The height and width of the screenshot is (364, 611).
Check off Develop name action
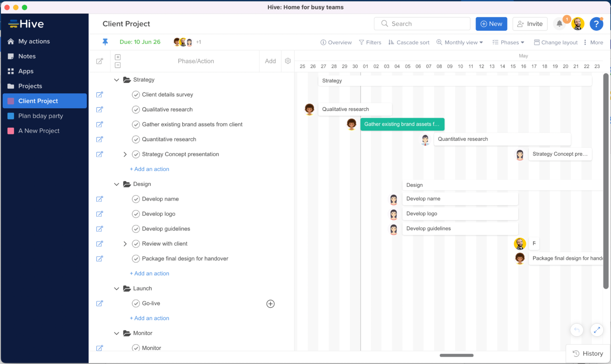[x=136, y=199]
